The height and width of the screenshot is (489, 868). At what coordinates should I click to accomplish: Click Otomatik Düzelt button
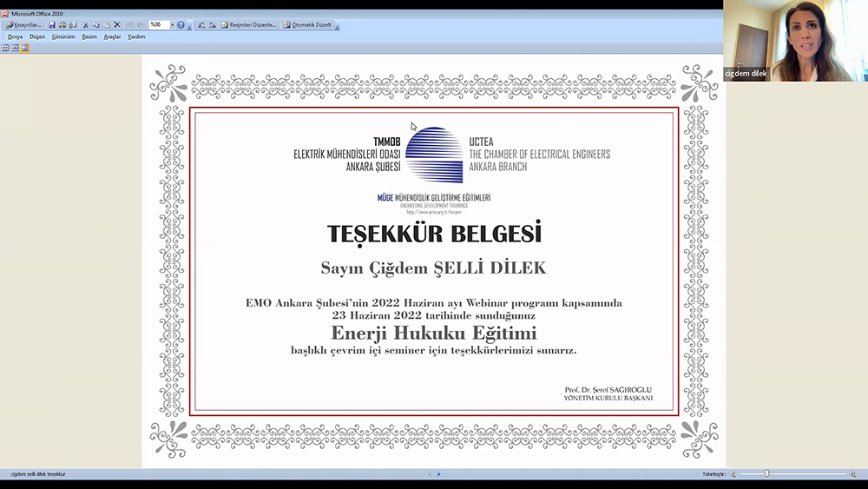click(x=307, y=25)
